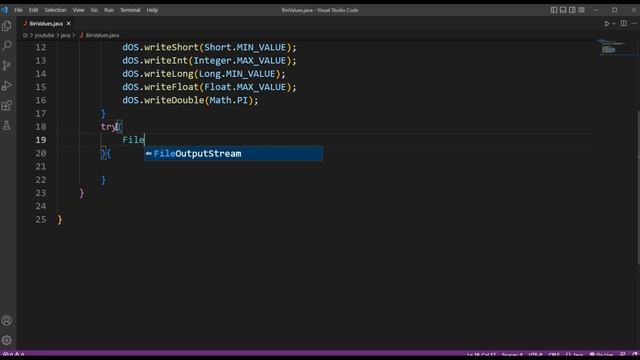640x360 pixels.
Task: Open the Search view in activity bar
Action: click(7, 46)
